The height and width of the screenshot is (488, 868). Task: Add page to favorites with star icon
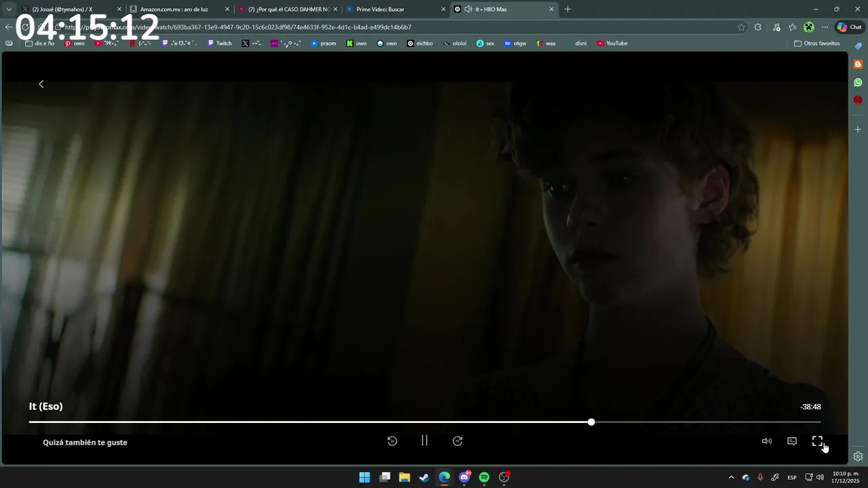coord(741,27)
